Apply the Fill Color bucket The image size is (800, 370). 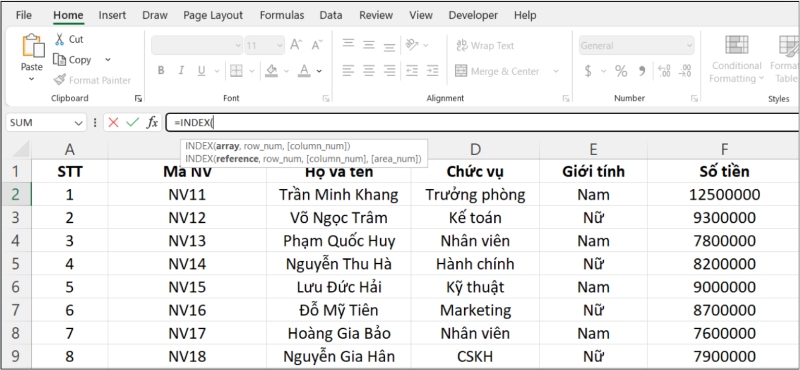271,71
